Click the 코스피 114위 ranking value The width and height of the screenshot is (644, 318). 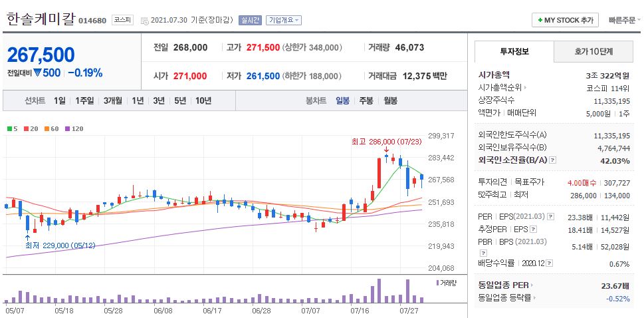[608, 88]
